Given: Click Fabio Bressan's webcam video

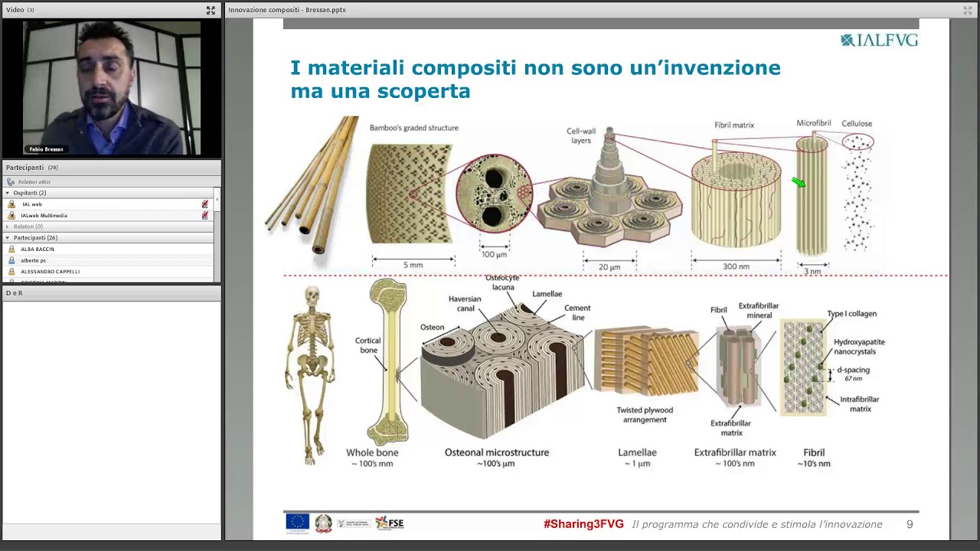Looking at the screenshot, I should tap(112, 88).
